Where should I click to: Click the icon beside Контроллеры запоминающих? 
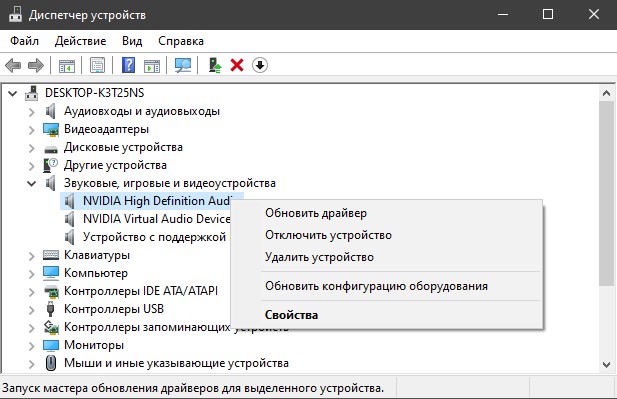point(51,327)
